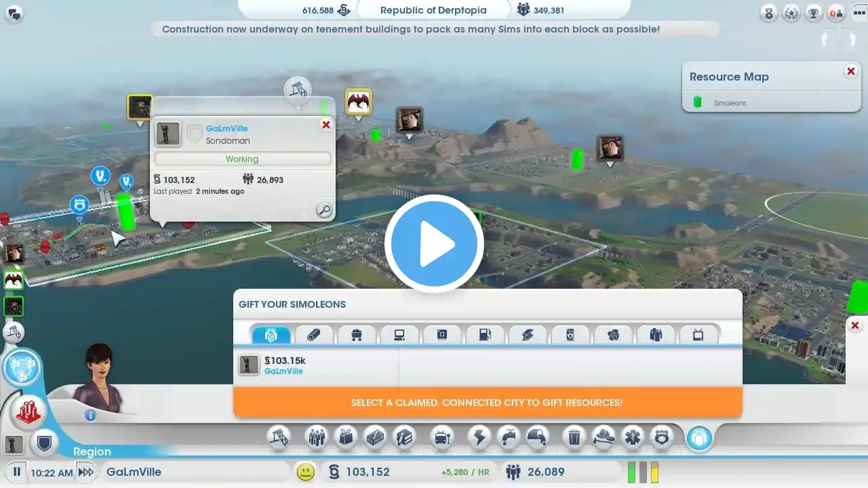Open the Garbage trash can panel

574,437
